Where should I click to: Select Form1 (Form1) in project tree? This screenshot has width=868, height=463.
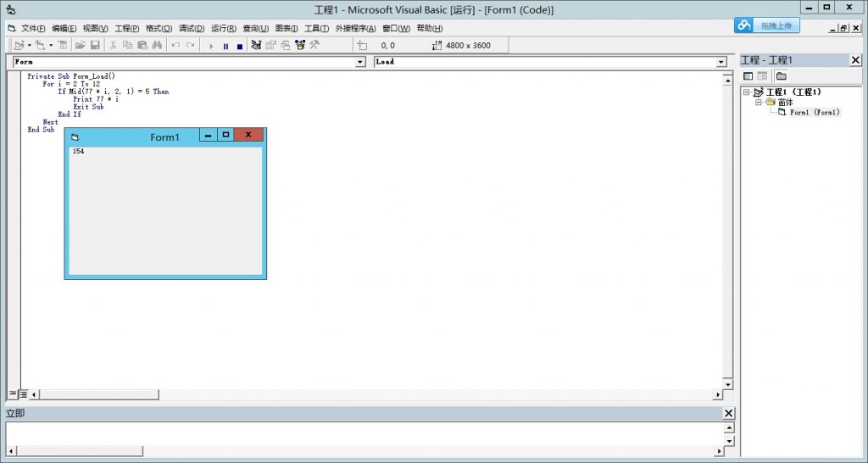pyautogui.click(x=812, y=113)
